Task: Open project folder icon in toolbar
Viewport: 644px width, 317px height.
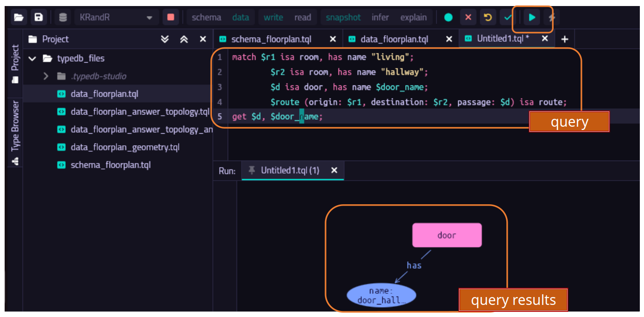Action: tap(18, 18)
